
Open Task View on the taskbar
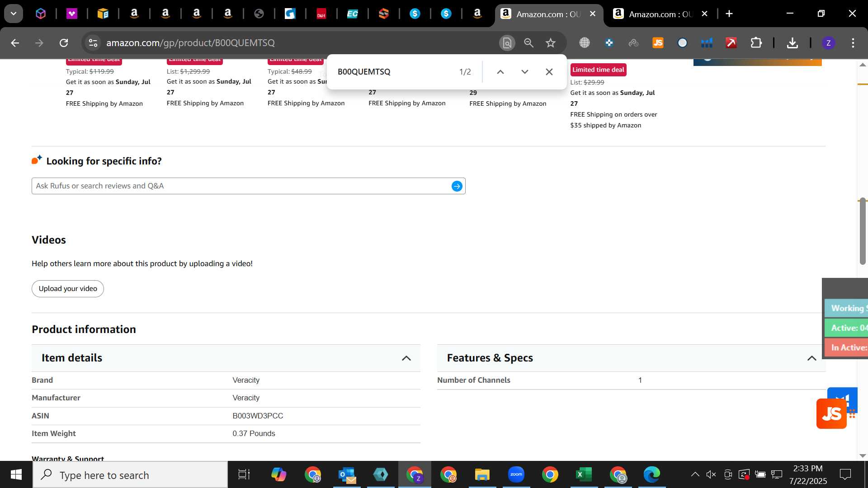tap(244, 474)
